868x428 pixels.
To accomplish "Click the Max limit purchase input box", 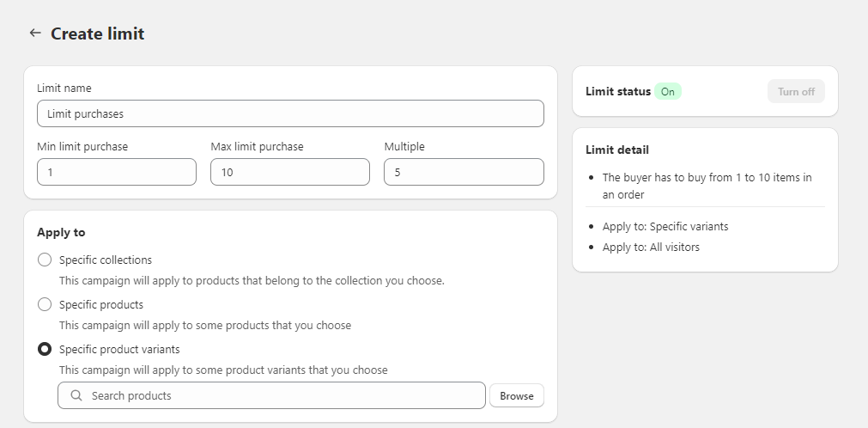I will 290,172.
